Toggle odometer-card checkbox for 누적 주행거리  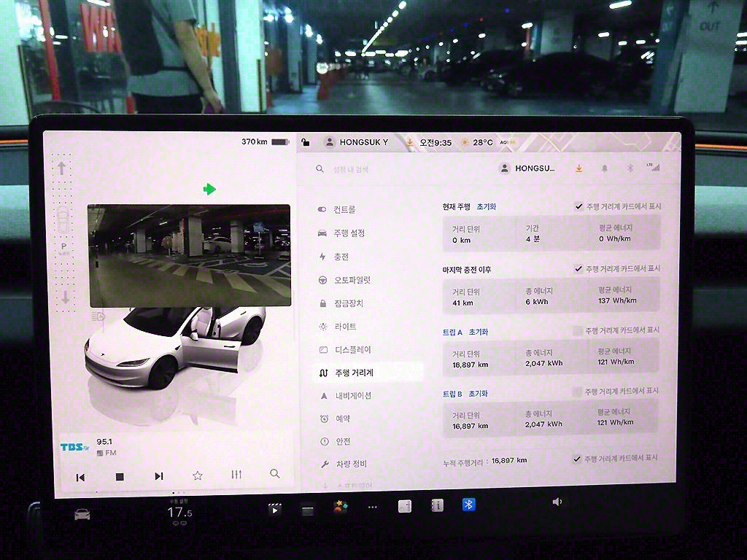pyautogui.click(x=576, y=459)
